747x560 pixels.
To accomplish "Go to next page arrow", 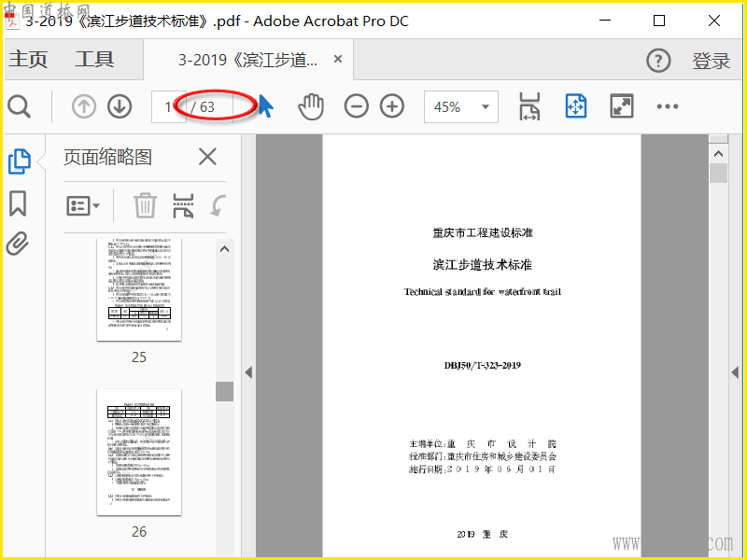I will tap(120, 106).
